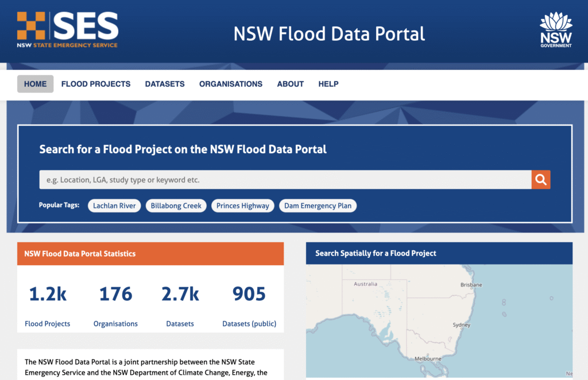This screenshot has width=588, height=380.
Task: Select the Lachlan River popular tag
Action: [x=114, y=205]
